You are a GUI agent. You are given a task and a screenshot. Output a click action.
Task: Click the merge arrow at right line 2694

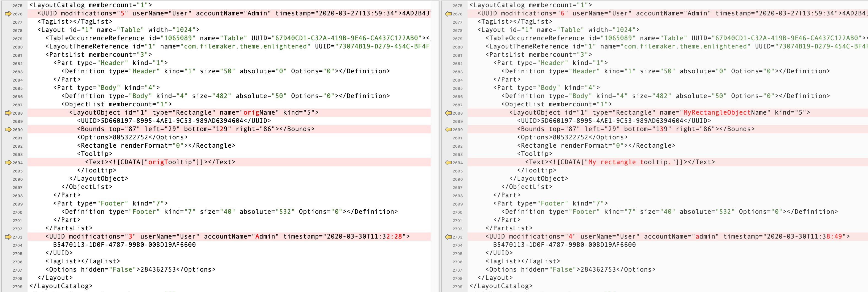point(448,163)
